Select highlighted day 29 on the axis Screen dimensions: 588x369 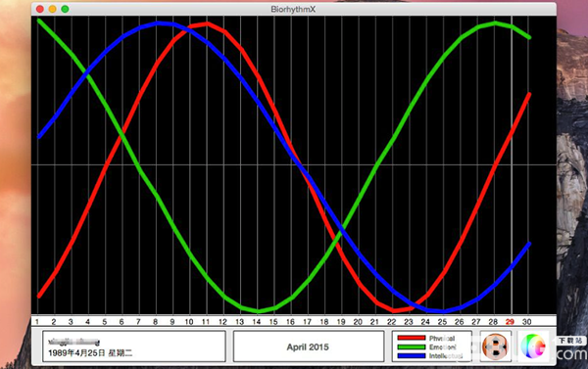(510, 322)
